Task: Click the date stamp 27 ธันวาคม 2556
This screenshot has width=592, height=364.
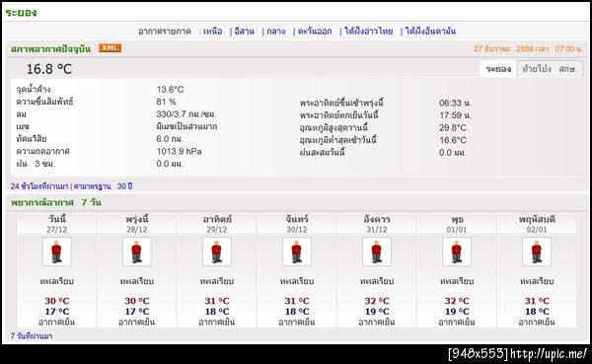Action: (503, 49)
